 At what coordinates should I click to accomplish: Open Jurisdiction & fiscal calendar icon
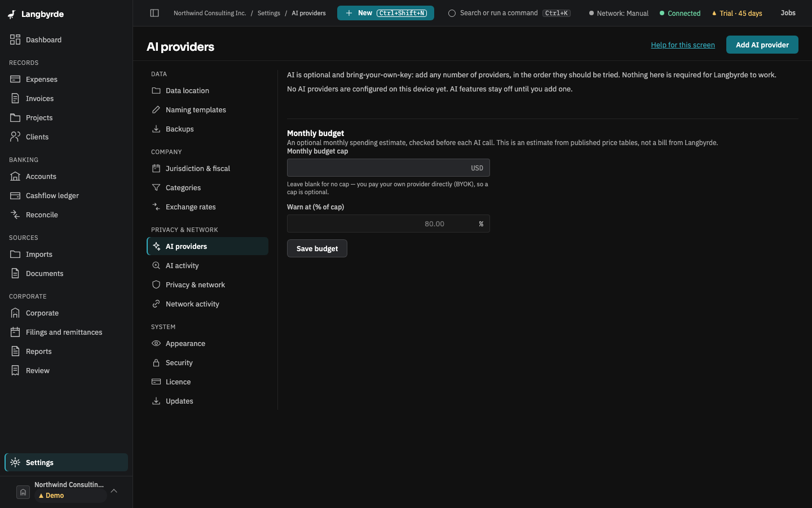point(156,168)
